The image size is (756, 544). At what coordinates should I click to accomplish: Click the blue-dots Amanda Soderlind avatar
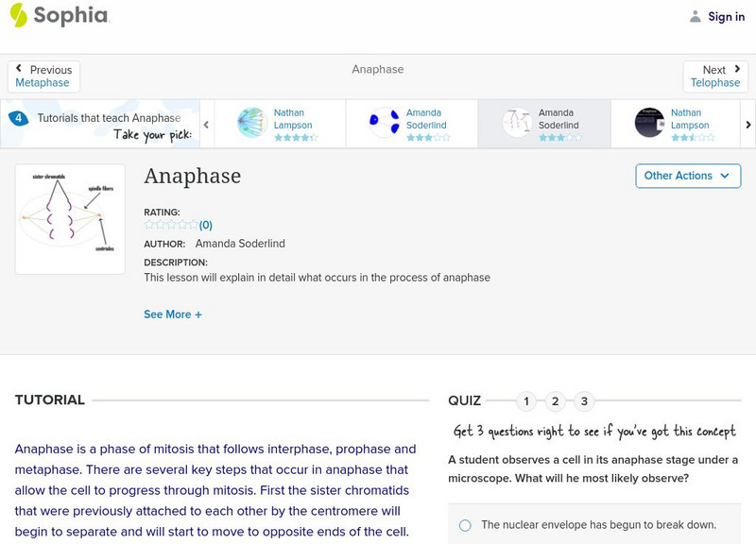click(384, 123)
